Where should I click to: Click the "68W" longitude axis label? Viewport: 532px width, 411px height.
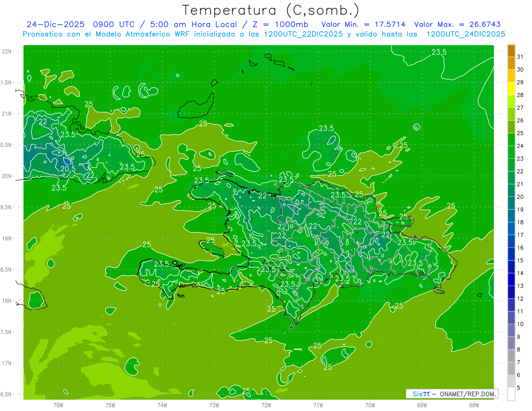[x=474, y=405]
